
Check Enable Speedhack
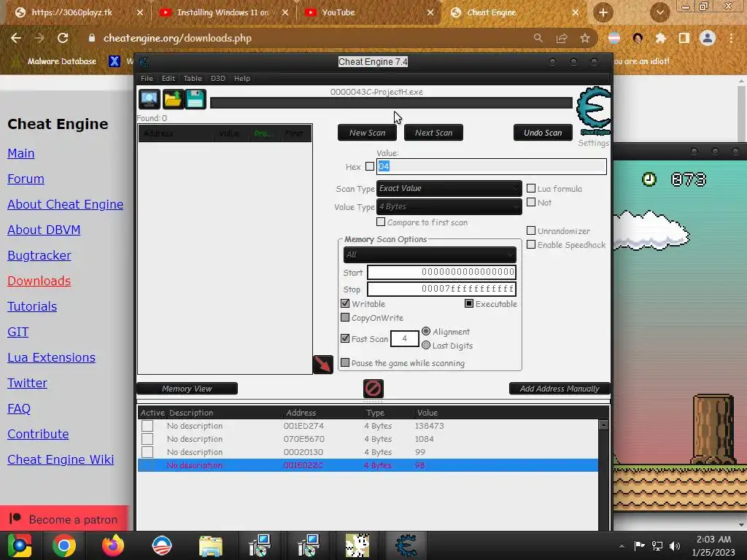coord(531,244)
